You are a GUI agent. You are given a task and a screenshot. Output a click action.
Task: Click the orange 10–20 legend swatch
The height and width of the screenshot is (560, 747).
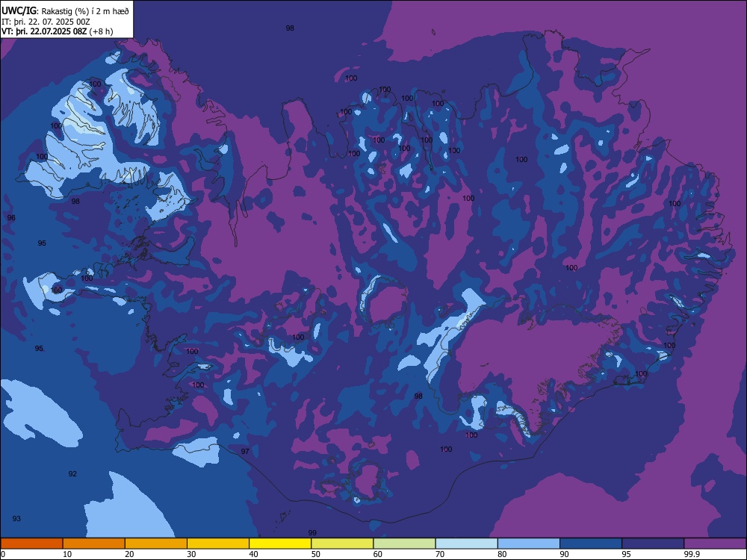click(94, 544)
